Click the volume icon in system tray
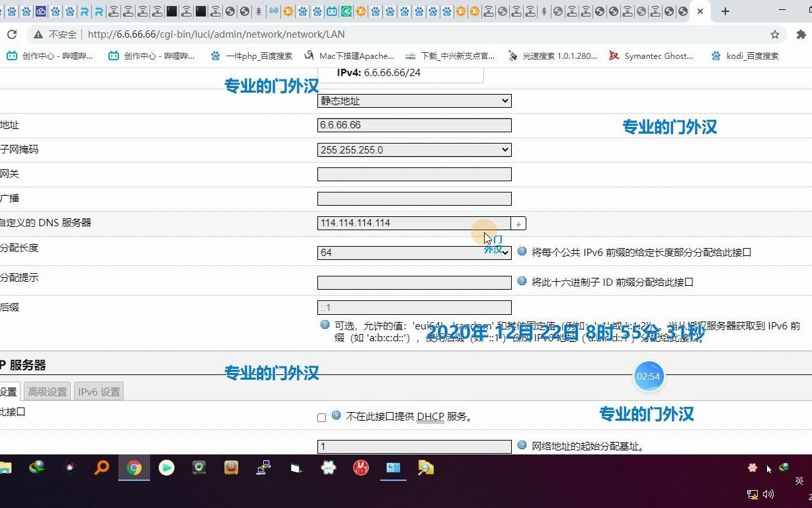Viewport: 812px width, 508px height. tap(767, 494)
